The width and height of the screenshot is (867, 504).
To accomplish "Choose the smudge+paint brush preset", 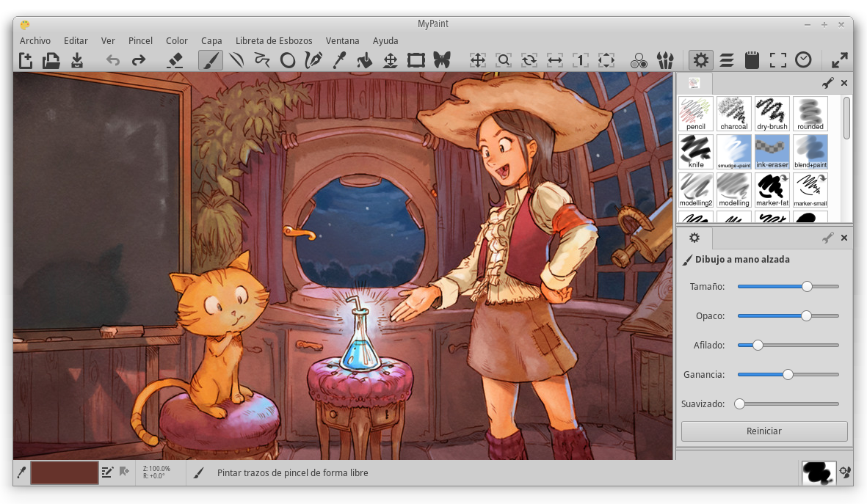I will (x=733, y=152).
